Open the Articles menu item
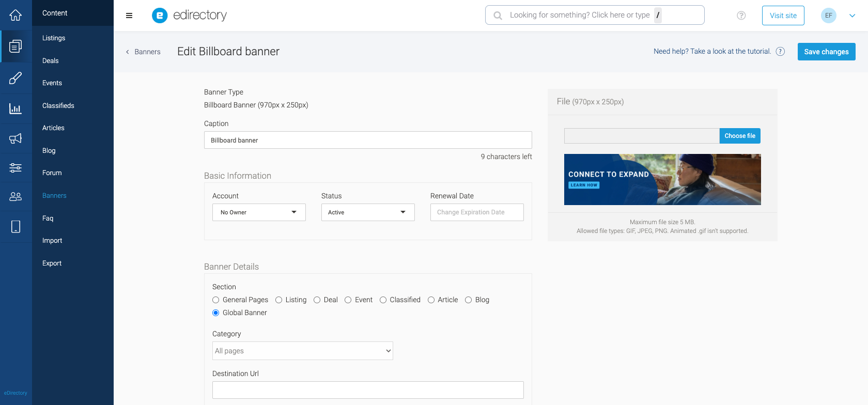868x405 pixels. 53,128
